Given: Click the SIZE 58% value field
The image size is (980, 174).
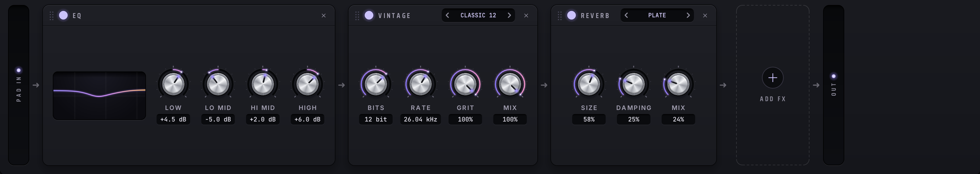Looking at the screenshot, I should (589, 119).
